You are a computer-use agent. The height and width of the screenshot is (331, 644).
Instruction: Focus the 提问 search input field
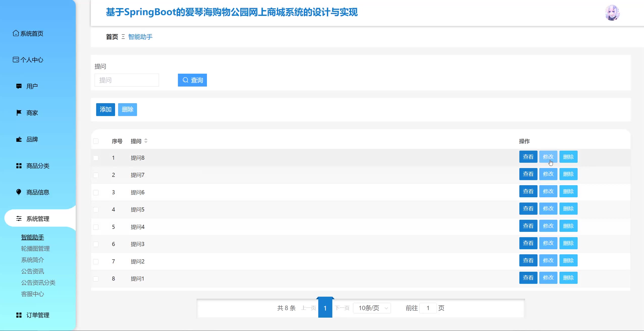click(127, 80)
